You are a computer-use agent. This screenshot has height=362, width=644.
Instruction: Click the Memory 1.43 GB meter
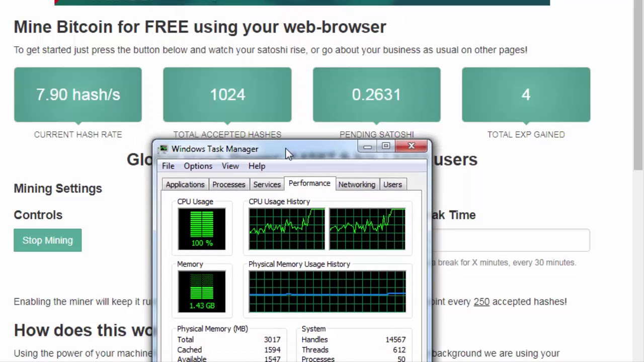point(202,292)
